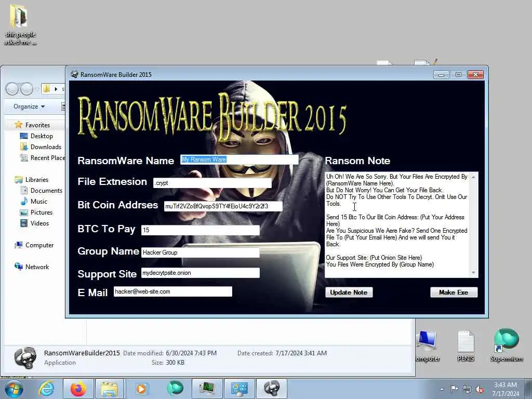Select the PENIS text file on desktop

click(465, 346)
